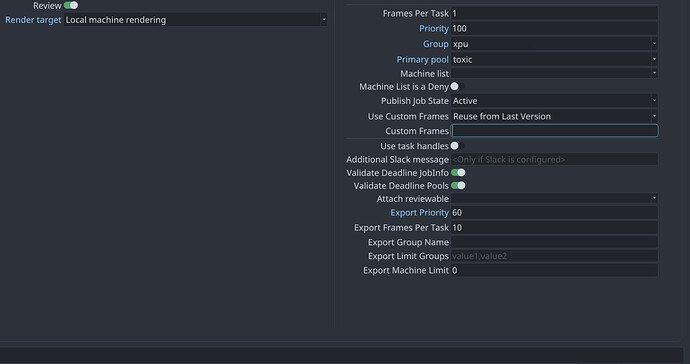Click the Machine list label text
This screenshot has height=364, width=690.
coord(424,74)
